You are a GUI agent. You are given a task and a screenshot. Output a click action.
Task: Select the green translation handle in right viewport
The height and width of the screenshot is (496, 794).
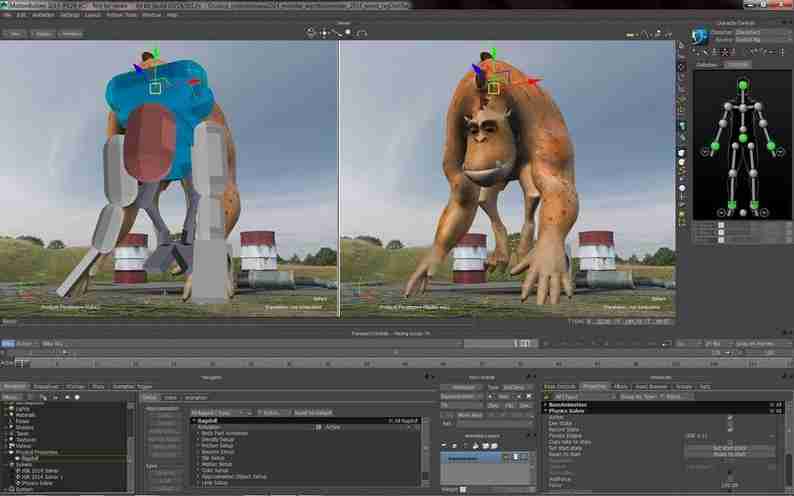[x=494, y=53]
